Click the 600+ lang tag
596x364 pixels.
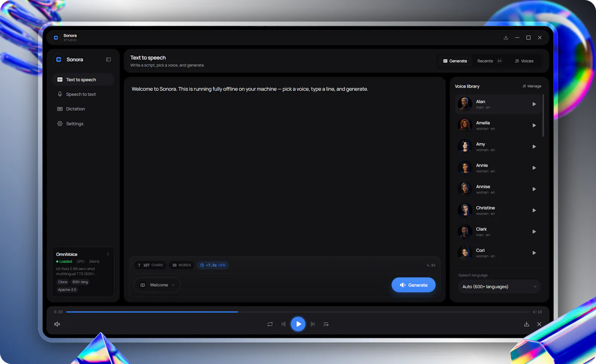[x=80, y=282]
